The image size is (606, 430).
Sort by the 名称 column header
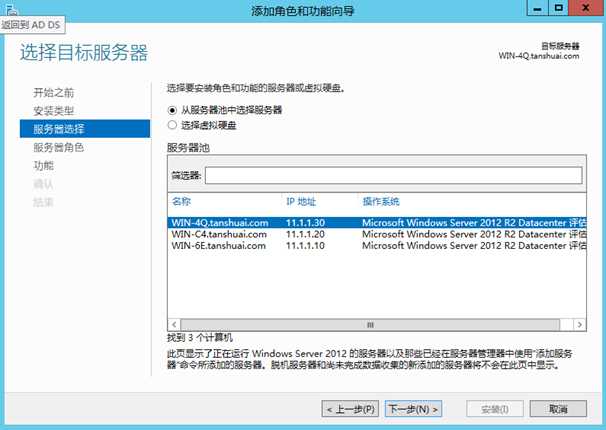tap(181, 201)
